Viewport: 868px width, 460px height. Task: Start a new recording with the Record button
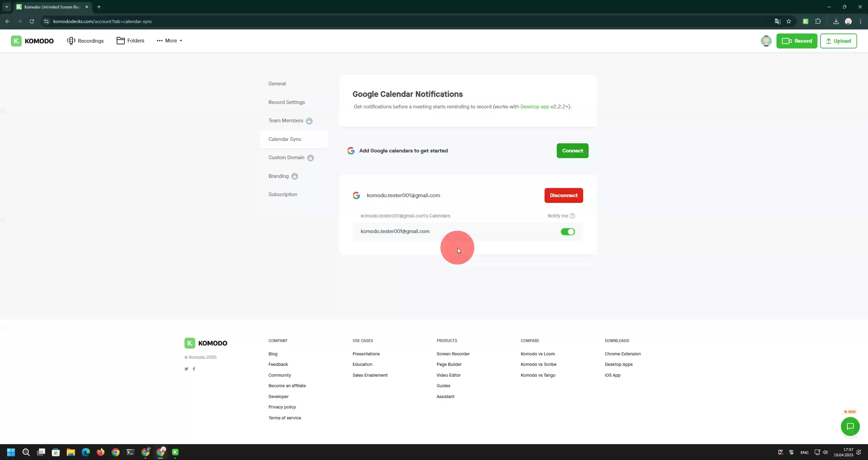[x=797, y=41]
